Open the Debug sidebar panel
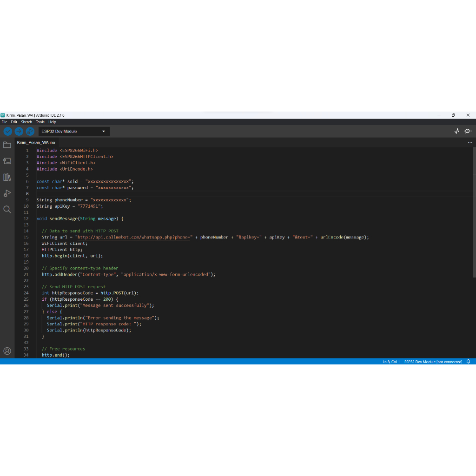 pyautogui.click(x=7, y=193)
